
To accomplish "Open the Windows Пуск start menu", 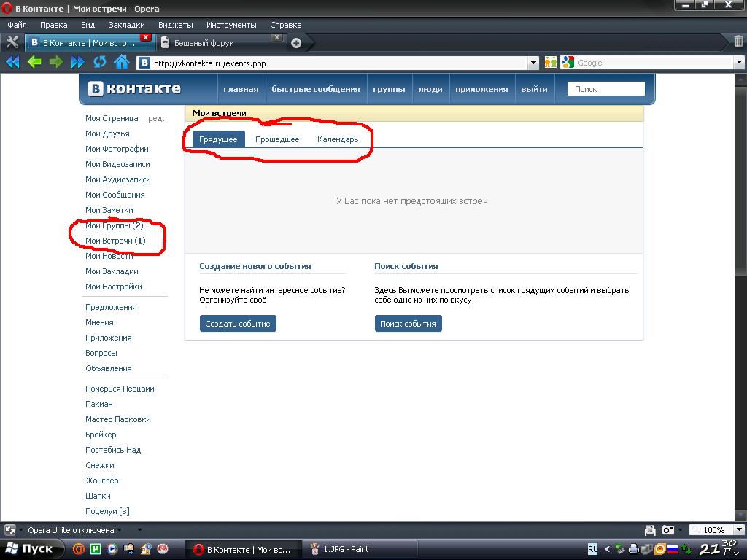I will click(32, 549).
